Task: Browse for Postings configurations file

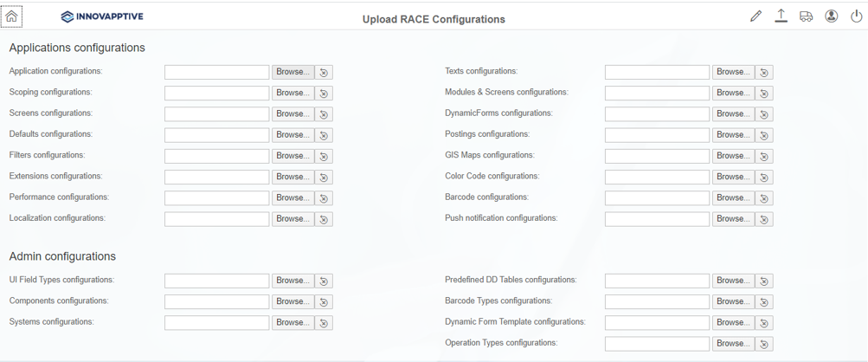Action: click(x=733, y=135)
